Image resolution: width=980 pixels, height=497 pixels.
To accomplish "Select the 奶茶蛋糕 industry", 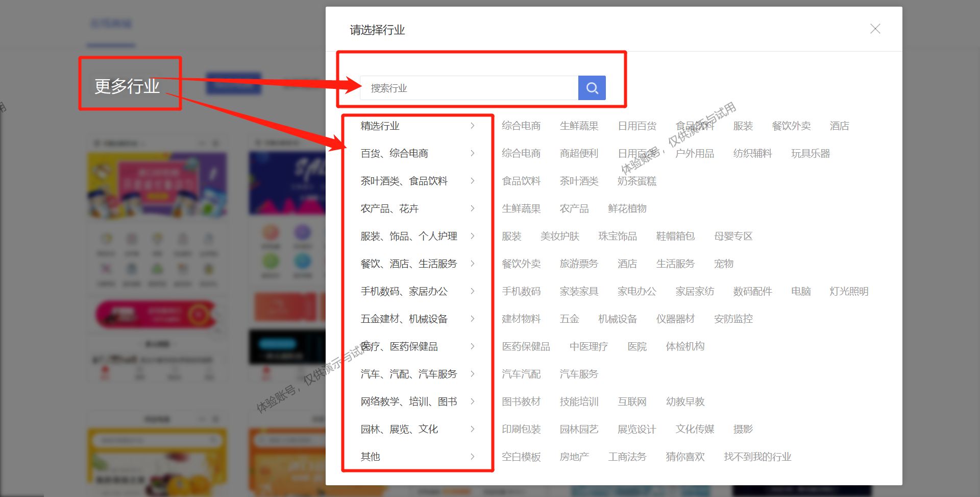I will [x=636, y=181].
